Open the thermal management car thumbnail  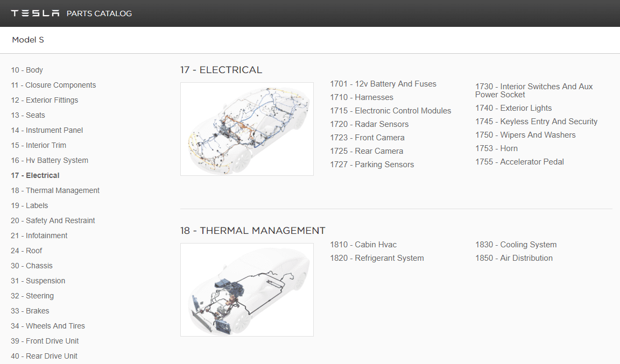click(x=247, y=290)
